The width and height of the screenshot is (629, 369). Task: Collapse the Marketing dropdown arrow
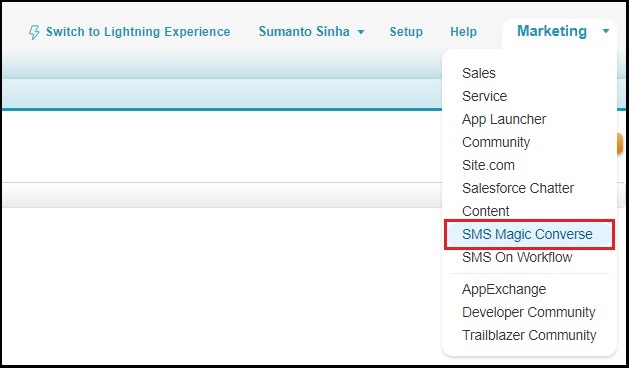click(x=606, y=31)
